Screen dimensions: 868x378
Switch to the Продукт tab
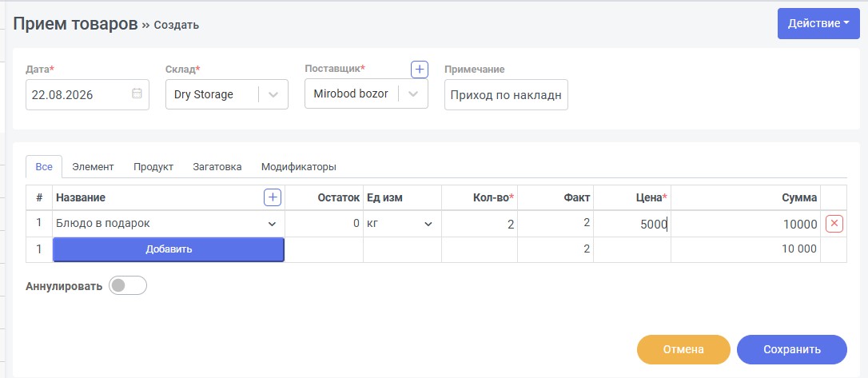[153, 166]
